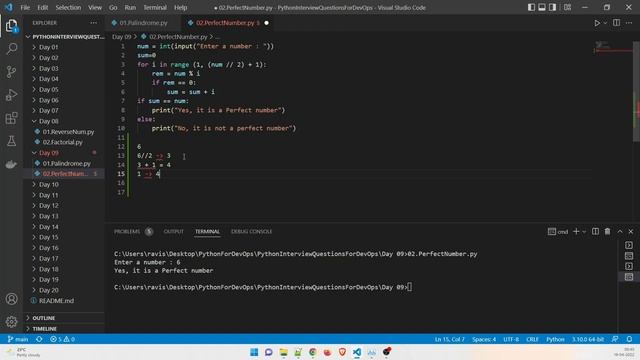Open the Selection menu
Viewport: 640px width, 360px height.
coord(68,7)
